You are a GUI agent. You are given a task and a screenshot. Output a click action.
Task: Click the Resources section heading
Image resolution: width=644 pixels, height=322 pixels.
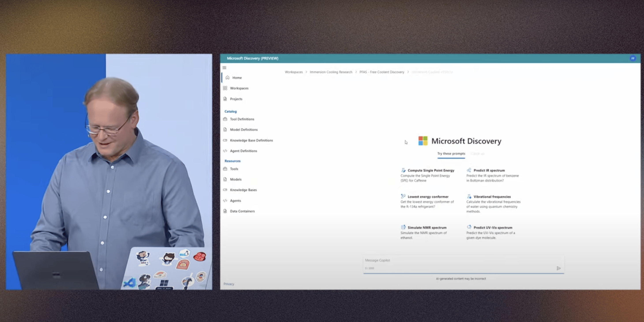pos(232,161)
